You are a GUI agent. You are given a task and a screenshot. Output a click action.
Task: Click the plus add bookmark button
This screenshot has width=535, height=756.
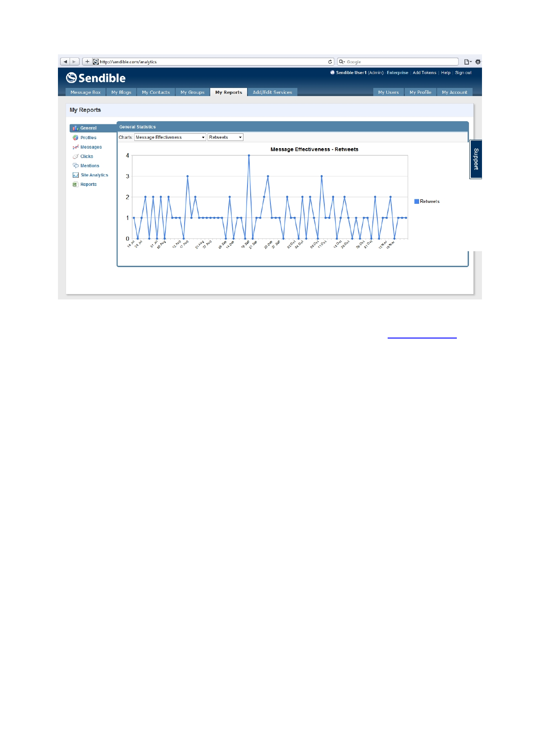87,62
